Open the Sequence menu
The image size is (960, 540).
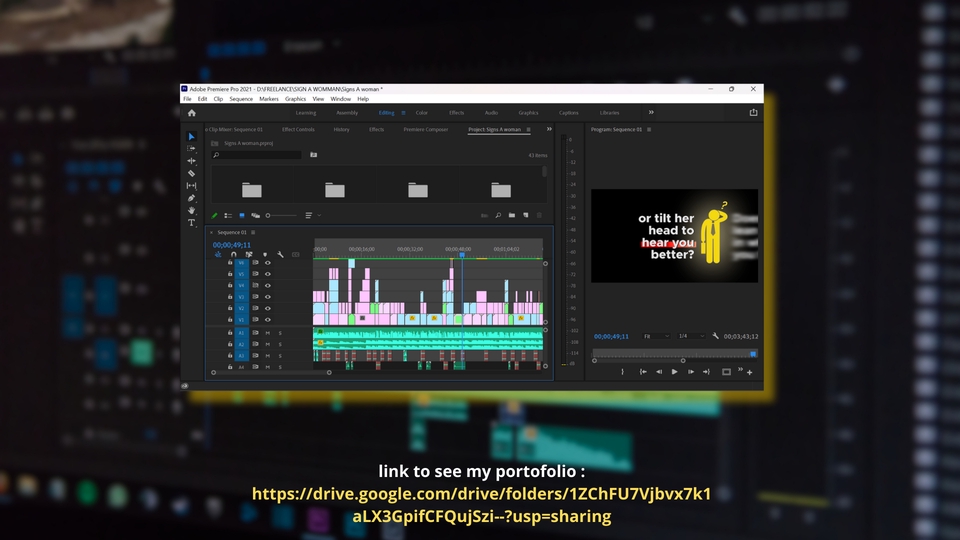[x=241, y=99]
